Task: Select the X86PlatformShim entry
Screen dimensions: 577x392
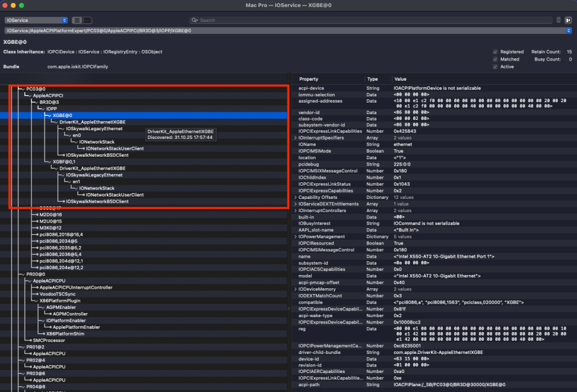Action: pos(65,334)
